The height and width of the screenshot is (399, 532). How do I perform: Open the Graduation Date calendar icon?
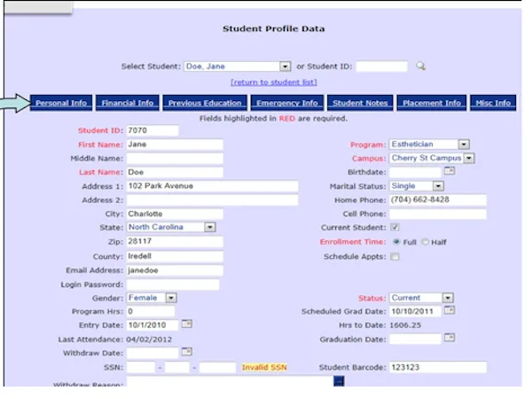pyautogui.click(x=450, y=338)
